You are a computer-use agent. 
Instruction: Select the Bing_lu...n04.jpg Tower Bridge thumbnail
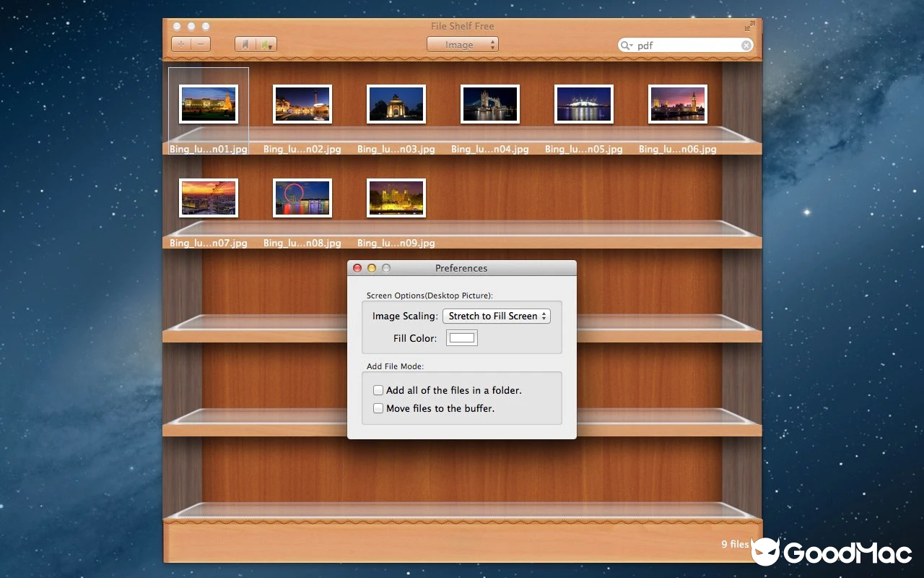click(490, 104)
